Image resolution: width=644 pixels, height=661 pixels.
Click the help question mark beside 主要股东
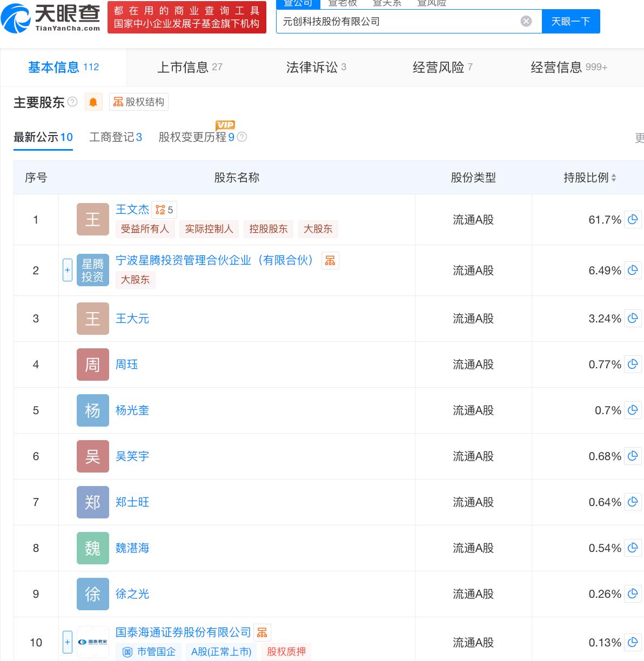tap(72, 102)
